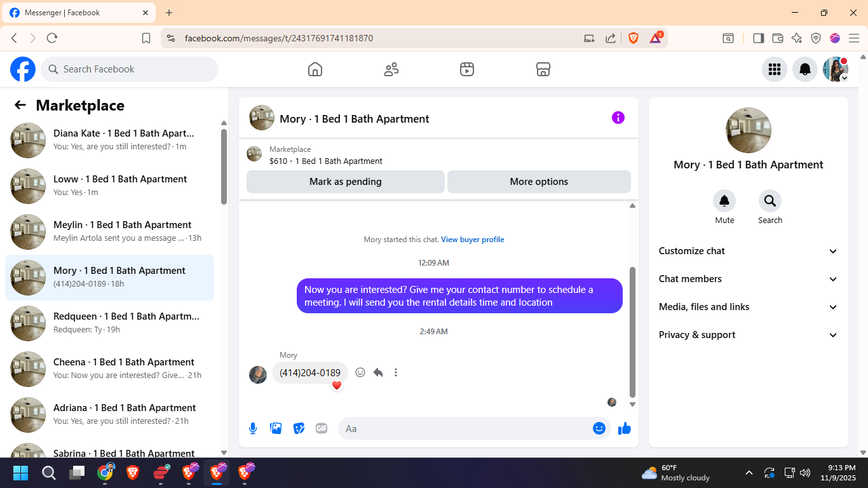Select the Mory conversation in the list
The width and height of the screenshot is (868, 488).
point(109,278)
